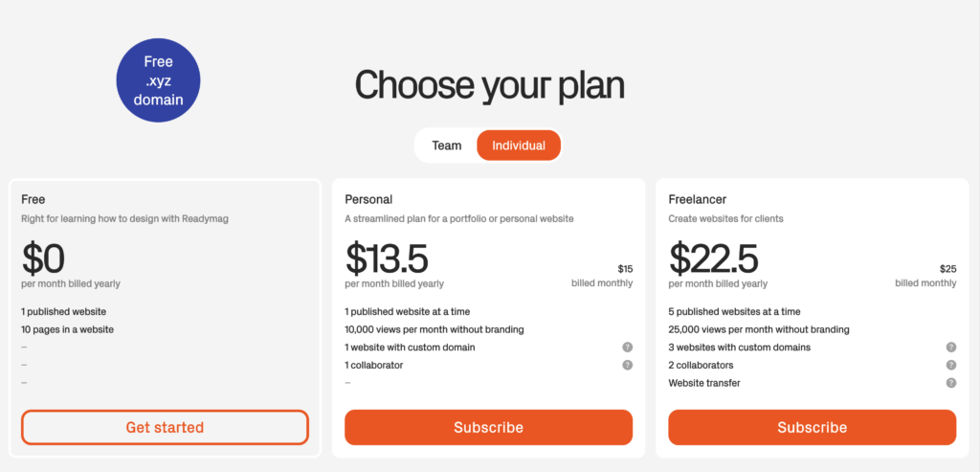Screen dimensions: 980x472
Task: Click the Free plan title
Action: 33,200
